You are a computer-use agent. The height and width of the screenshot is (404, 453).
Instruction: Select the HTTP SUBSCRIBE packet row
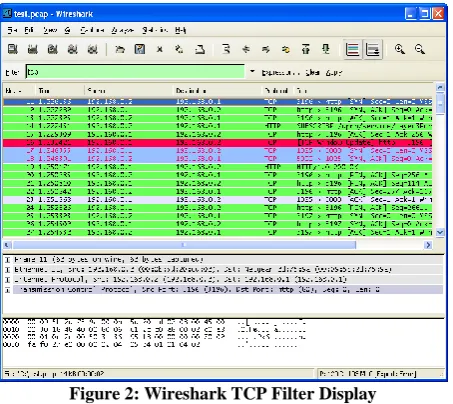[218, 126]
